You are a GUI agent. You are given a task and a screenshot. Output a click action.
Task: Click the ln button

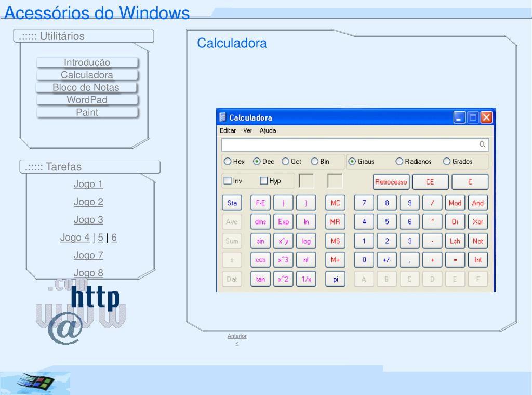coord(306,222)
